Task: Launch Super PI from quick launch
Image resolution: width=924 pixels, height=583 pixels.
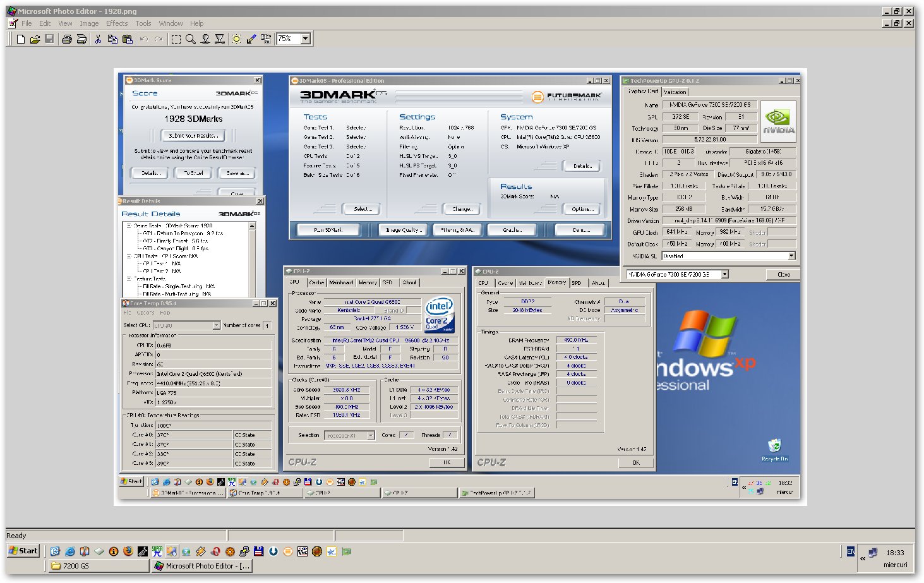Action: tap(157, 551)
